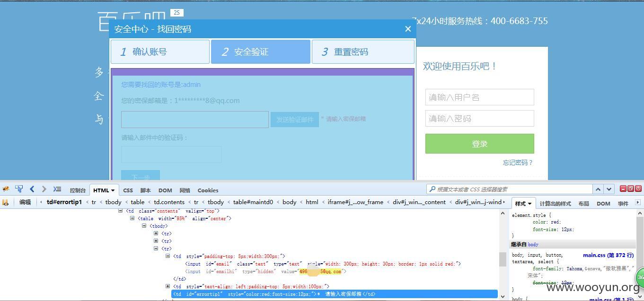Select step 2 安全验证
644x301 pixels.
(261, 52)
